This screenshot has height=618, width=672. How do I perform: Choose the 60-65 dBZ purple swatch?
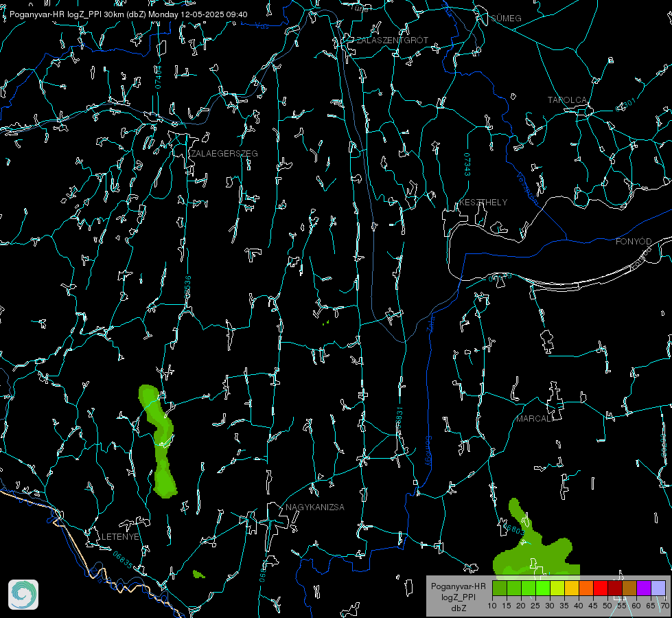pos(644,588)
